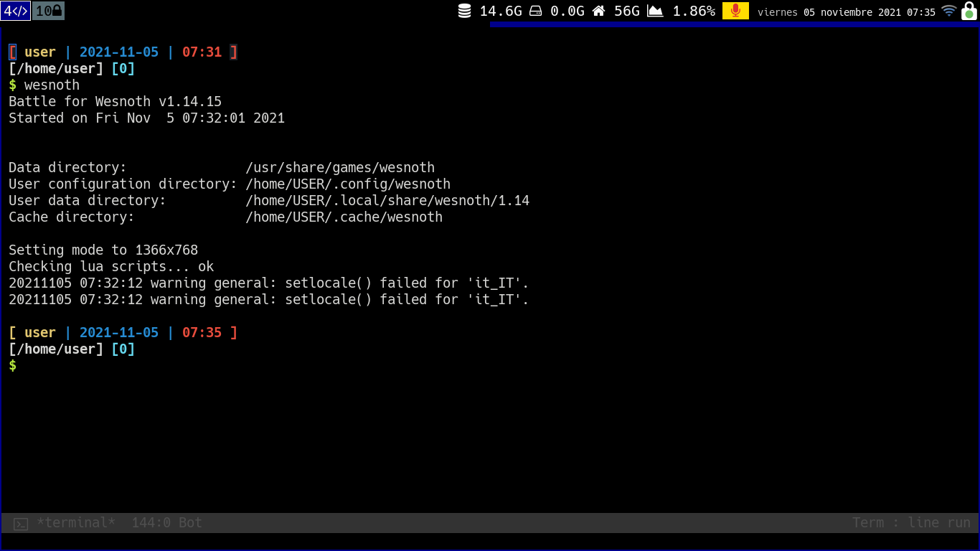The width and height of the screenshot is (980, 551).
Task: Click the 14.6G disk usage value
Action: click(x=501, y=11)
